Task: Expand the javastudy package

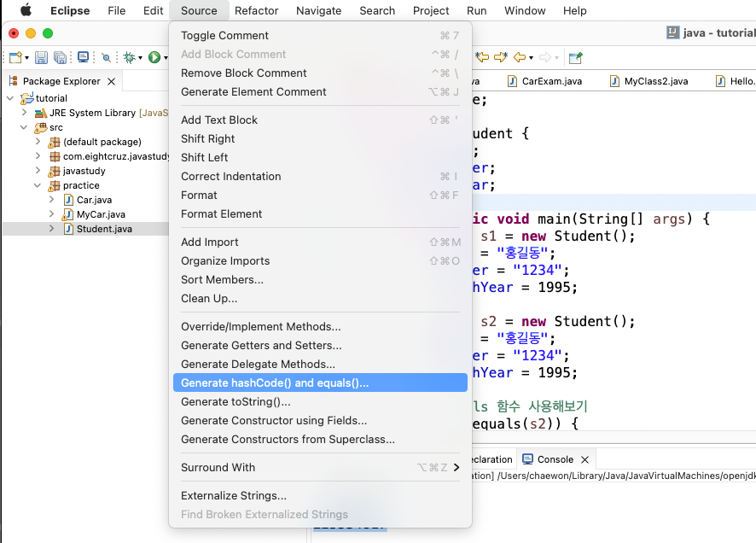Action: [x=38, y=171]
